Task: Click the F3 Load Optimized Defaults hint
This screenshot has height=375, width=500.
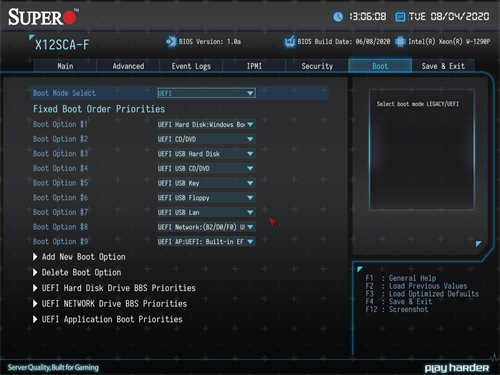Action: point(422,294)
